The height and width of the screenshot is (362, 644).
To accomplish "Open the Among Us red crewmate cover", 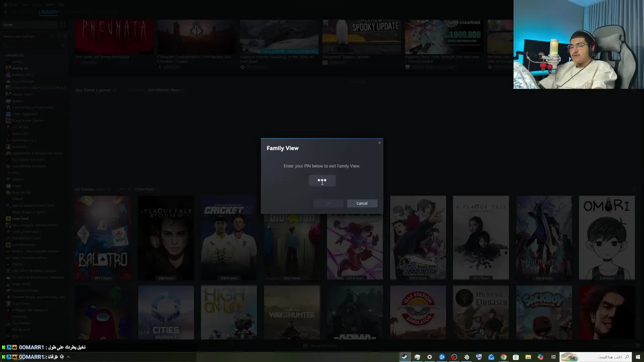I will (x=103, y=312).
